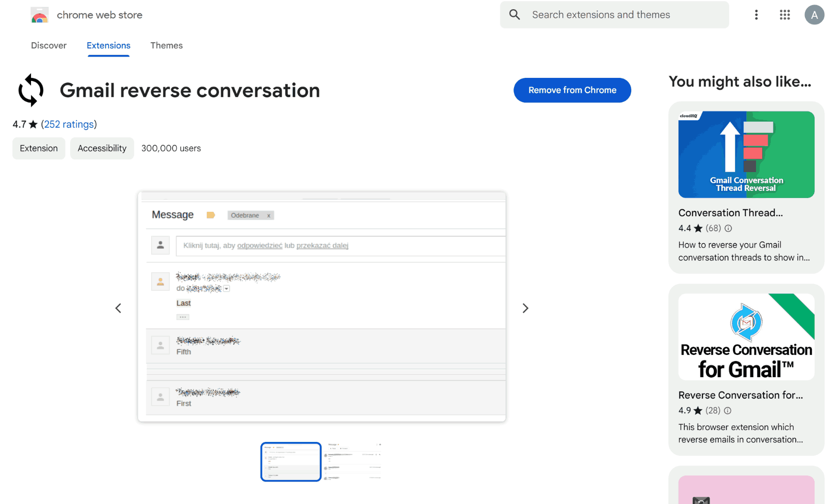
Task: Click the Chrome Web Store logo
Action: [x=40, y=15]
